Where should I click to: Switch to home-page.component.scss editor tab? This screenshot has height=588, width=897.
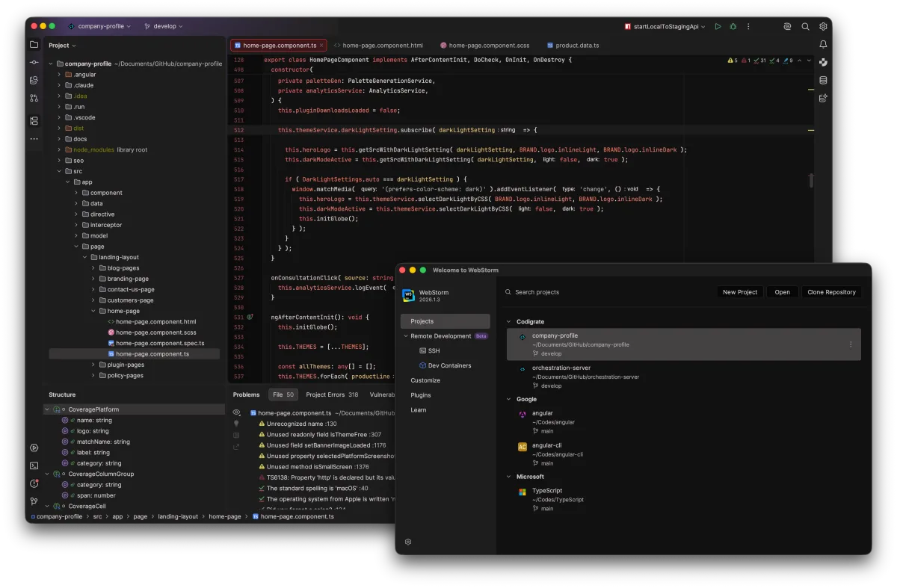coord(484,46)
